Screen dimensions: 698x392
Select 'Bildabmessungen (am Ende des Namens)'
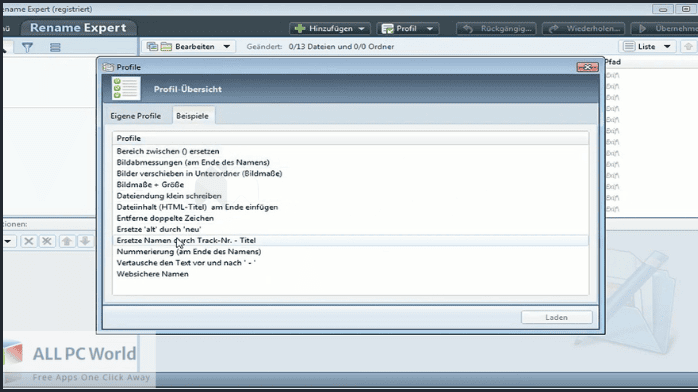[350, 162]
